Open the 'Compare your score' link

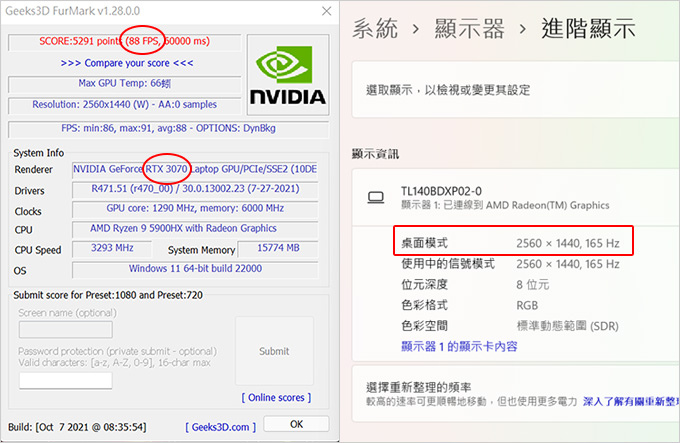127,63
